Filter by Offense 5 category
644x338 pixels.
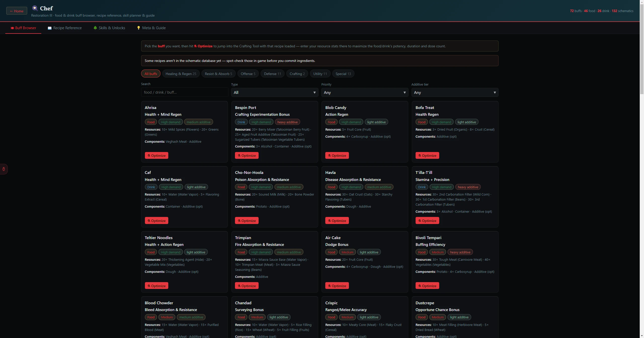click(x=248, y=74)
